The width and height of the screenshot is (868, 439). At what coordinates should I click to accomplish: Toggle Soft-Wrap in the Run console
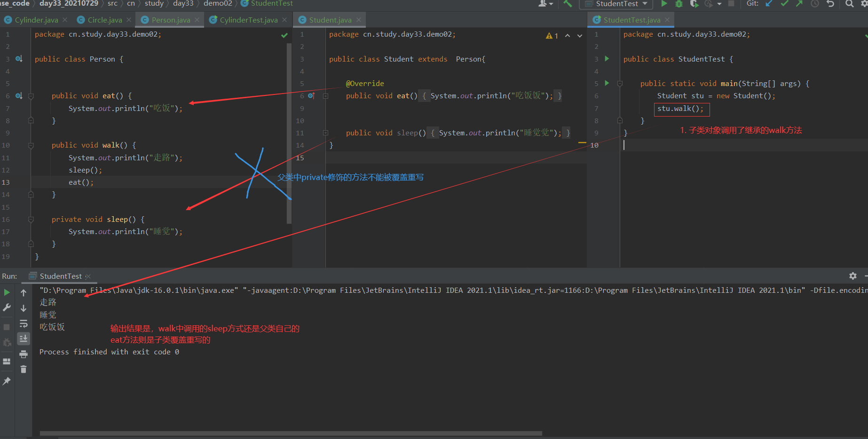coord(24,323)
